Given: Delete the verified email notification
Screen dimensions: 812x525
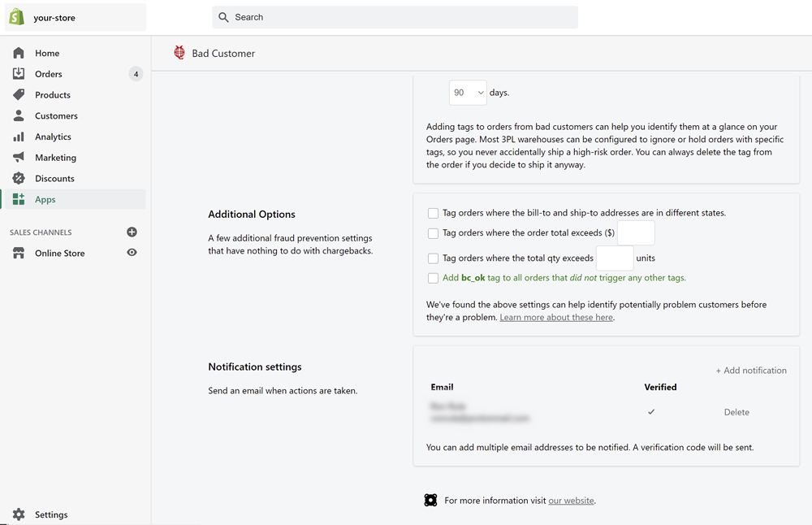Looking at the screenshot, I should [736, 412].
